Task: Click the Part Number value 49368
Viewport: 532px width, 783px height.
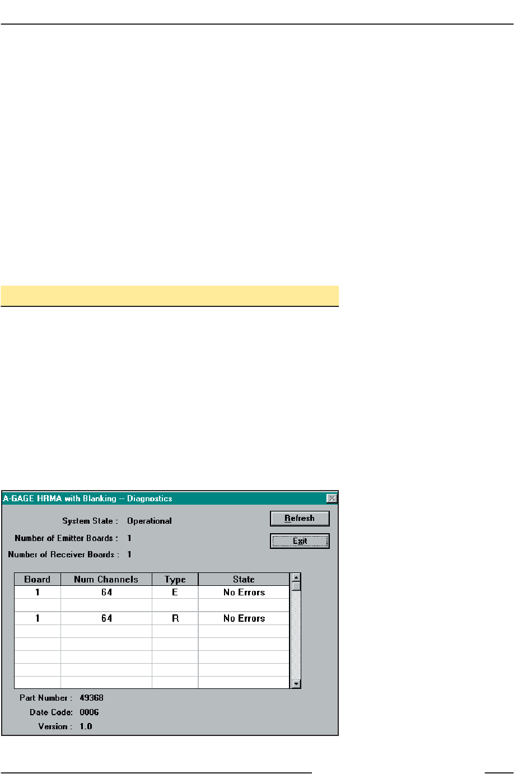Action: point(91,698)
